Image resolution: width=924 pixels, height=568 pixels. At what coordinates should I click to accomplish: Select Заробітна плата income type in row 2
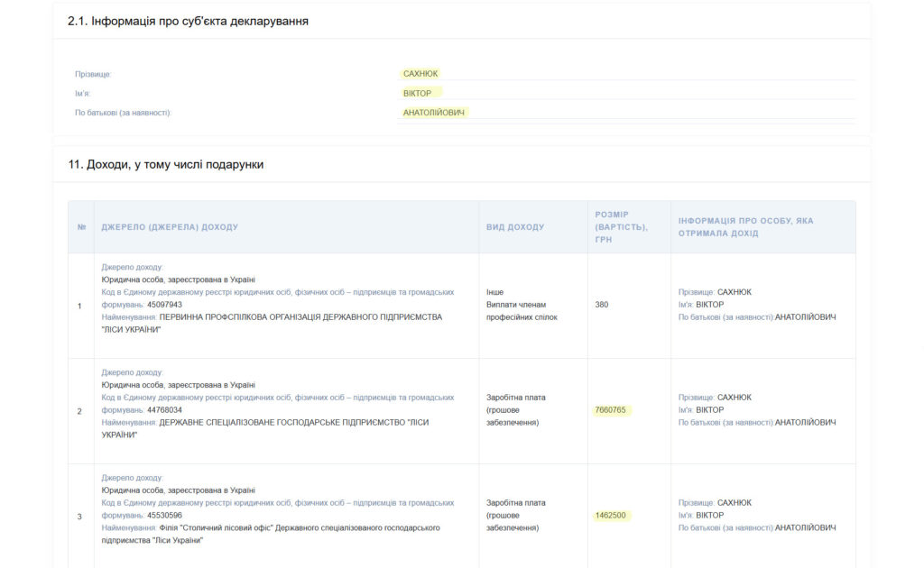point(515,398)
